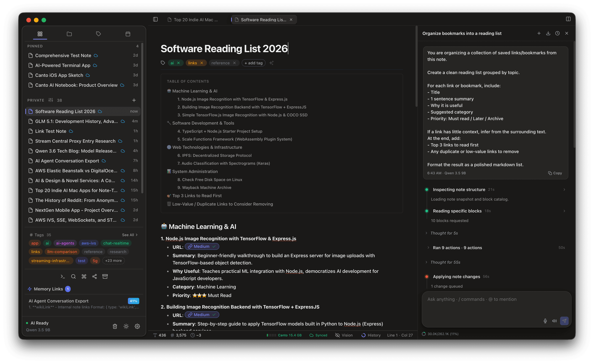The height and width of the screenshot is (364, 594).
Task: Open the Link Test Note
Action: point(83,131)
